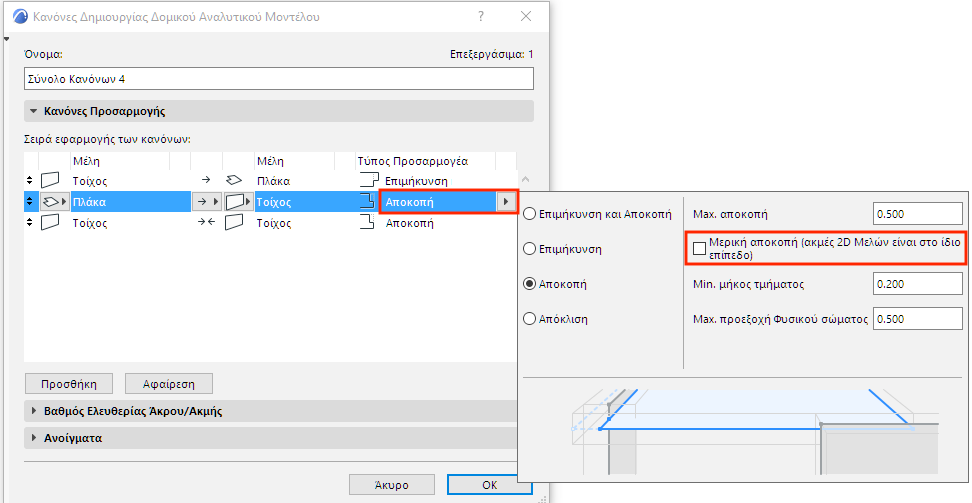
Task: Click Προσθήκη button
Action: point(69,384)
